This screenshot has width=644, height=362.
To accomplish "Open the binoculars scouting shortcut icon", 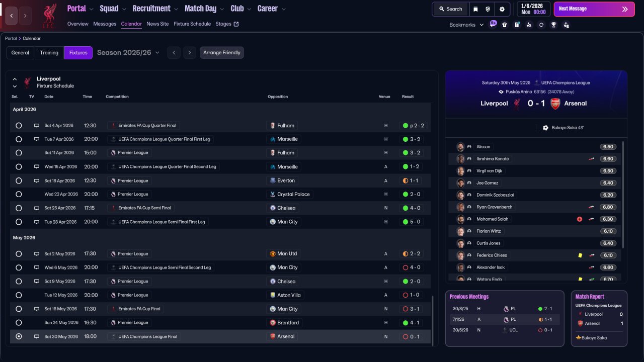I will (529, 25).
